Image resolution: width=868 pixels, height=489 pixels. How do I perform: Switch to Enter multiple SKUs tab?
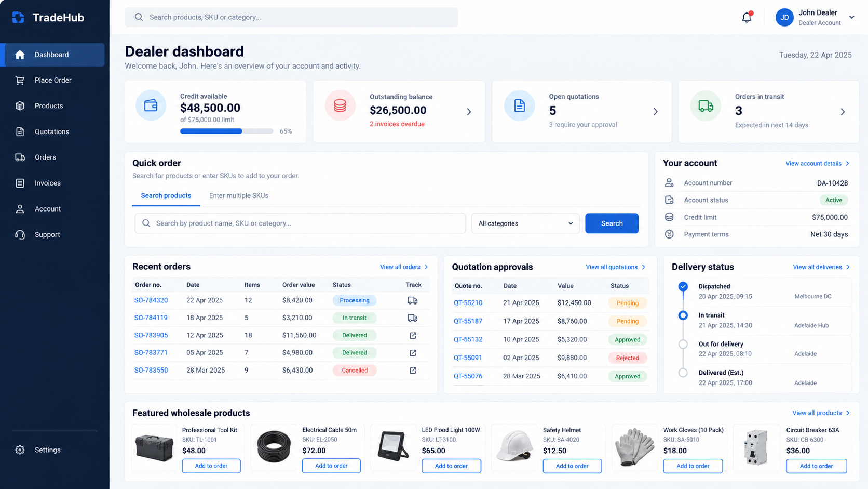point(239,195)
